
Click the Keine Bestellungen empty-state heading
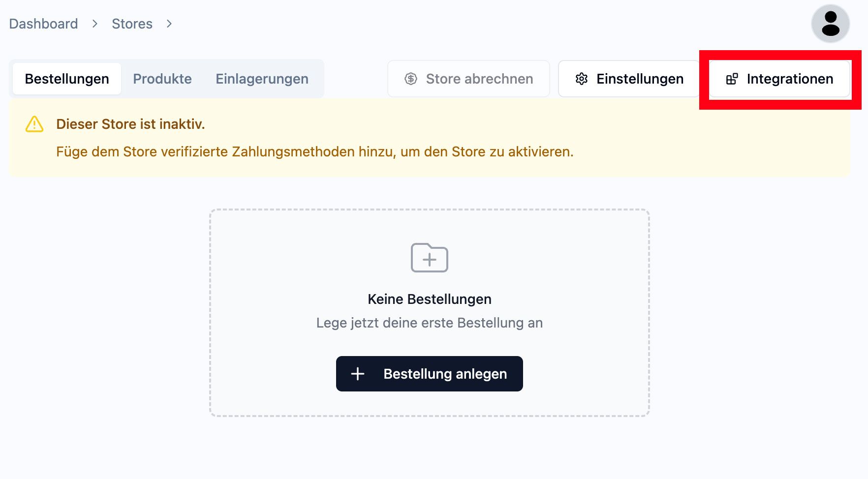[x=430, y=299]
